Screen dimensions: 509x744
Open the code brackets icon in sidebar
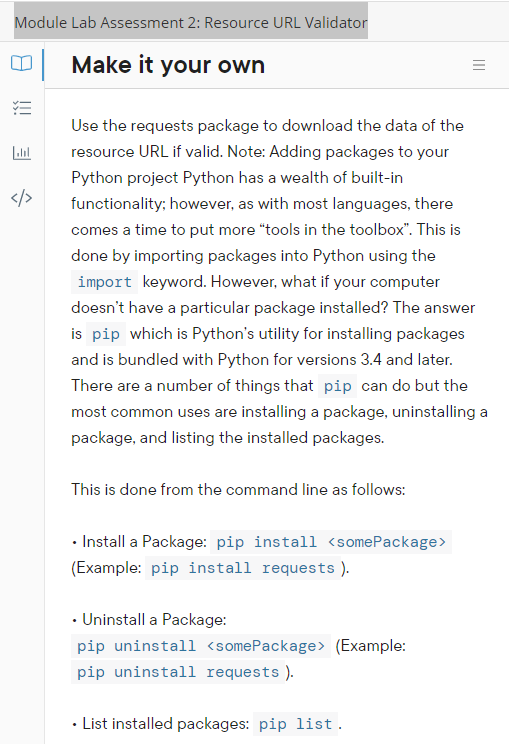[22, 197]
